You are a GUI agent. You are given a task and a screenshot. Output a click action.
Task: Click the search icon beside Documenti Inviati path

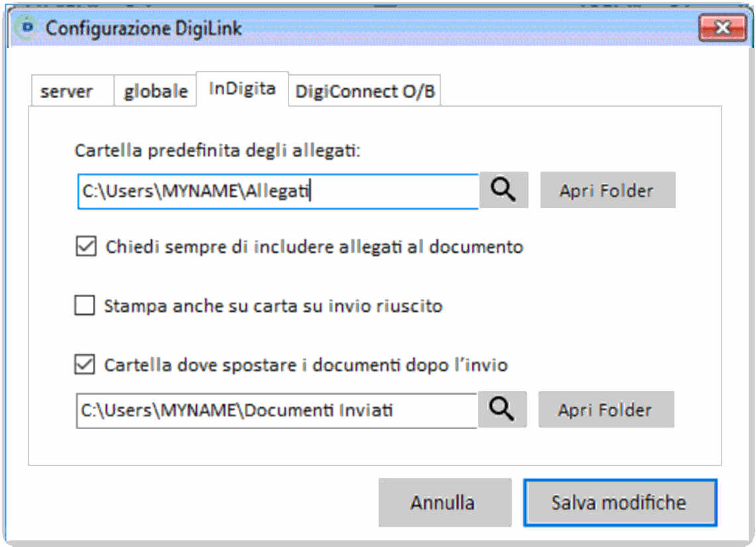tap(502, 409)
